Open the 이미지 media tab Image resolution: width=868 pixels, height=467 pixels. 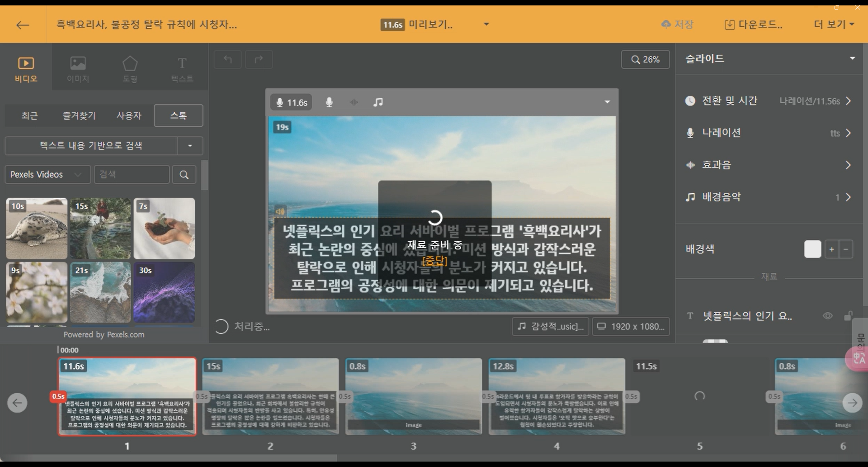tap(78, 69)
